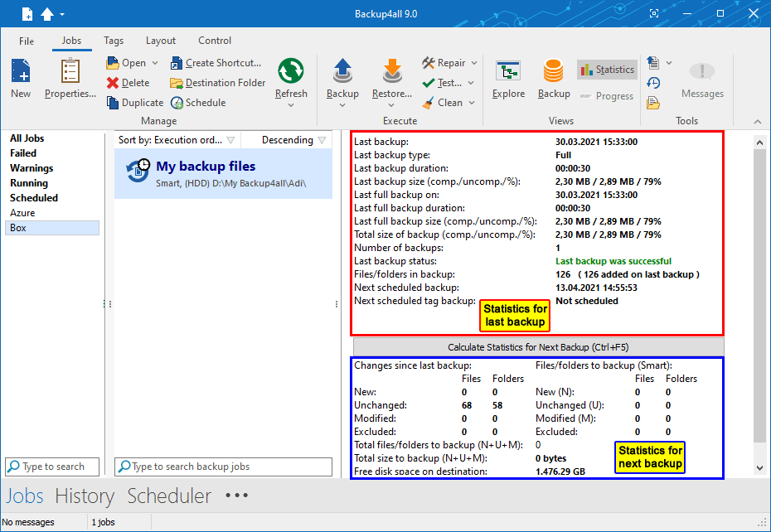Select the Scheduled jobs filter
This screenshot has height=532, width=771.
coord(34,198)
